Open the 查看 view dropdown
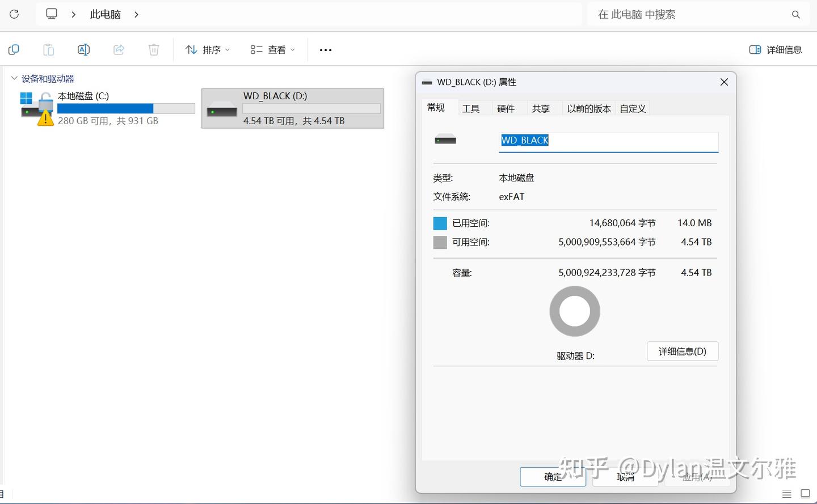Viewport: 817px width, 504px height. pos(273,50)
